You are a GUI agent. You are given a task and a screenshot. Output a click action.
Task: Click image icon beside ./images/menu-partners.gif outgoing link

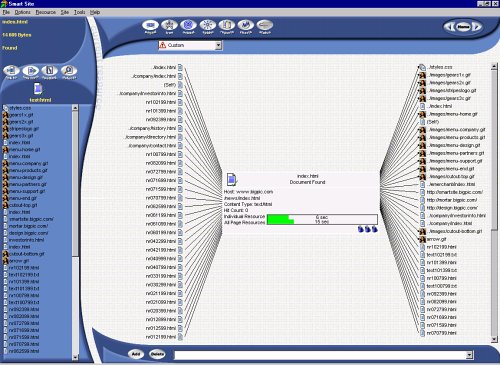422,153
